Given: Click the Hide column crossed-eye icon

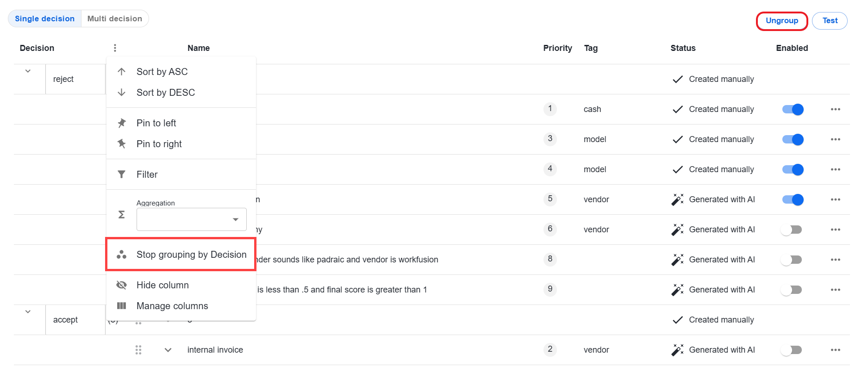Looking at the screenshot, I should (x=122, y=285).
